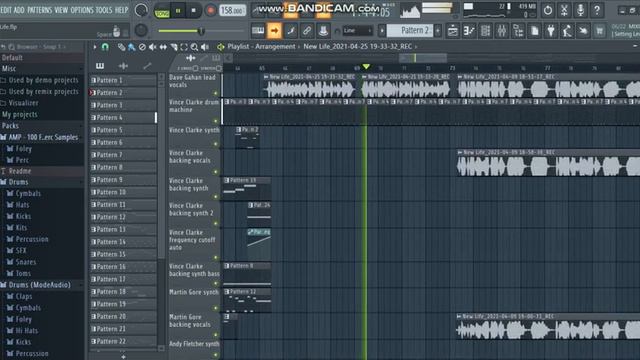The height and width of the screenshot is (360, 640).
Task: Mute the Dave Gahan lead vocals track
Action: tap(216, 93)
